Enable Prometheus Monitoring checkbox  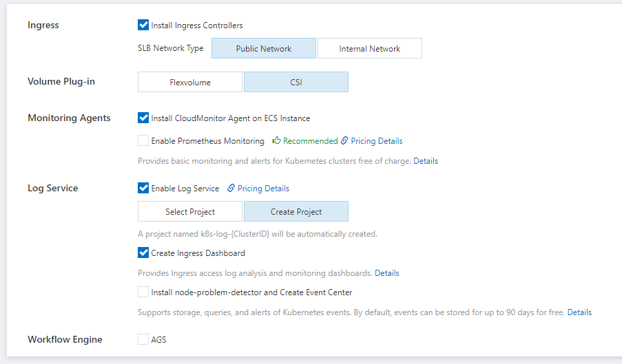[x=143, y=140]
